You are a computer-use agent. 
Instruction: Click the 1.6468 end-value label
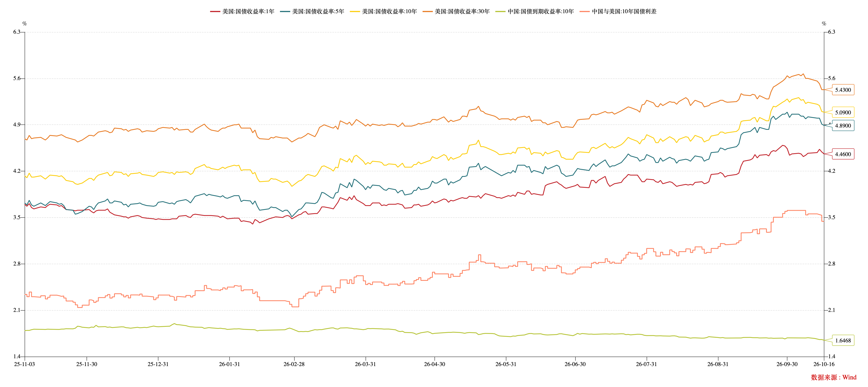[843, 340]
